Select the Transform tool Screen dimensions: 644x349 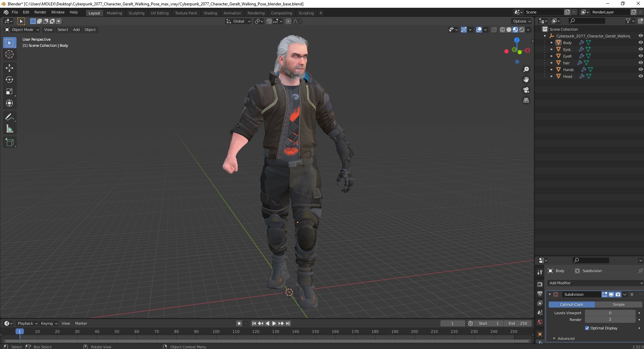pos(9,103)
